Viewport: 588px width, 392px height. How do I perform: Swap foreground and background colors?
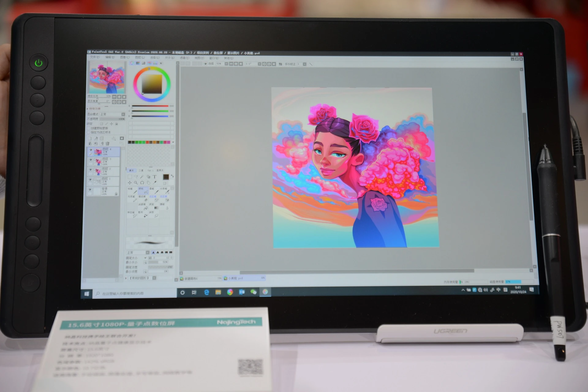click(x=172, y=176)
